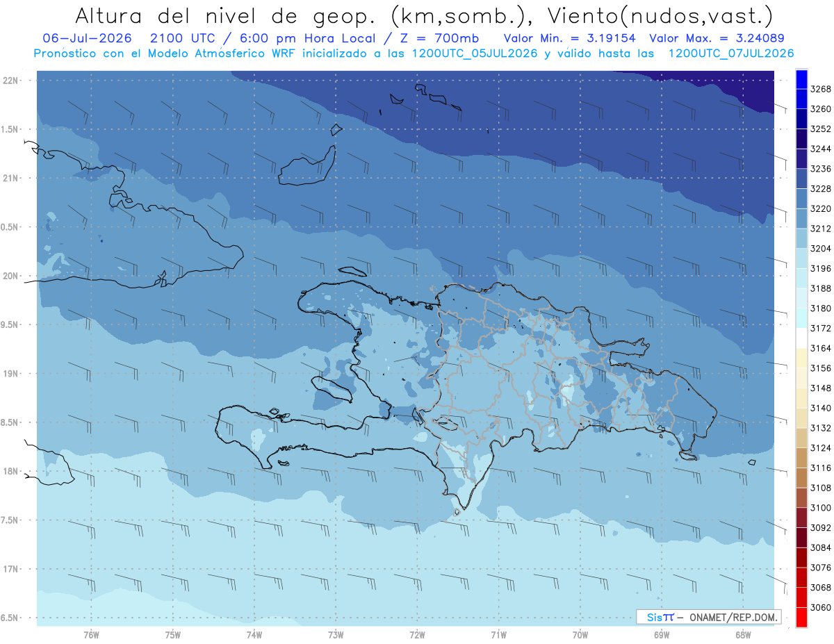Click the colorbar value '3228'
Viewport: 834px width, 644px height.
tap(821, 189)
